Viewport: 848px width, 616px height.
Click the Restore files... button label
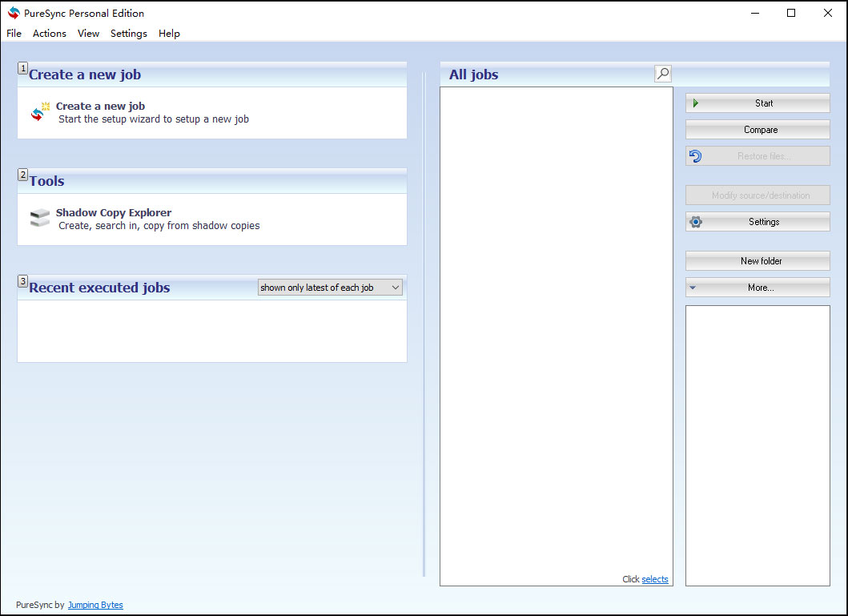tap(764, 156)
